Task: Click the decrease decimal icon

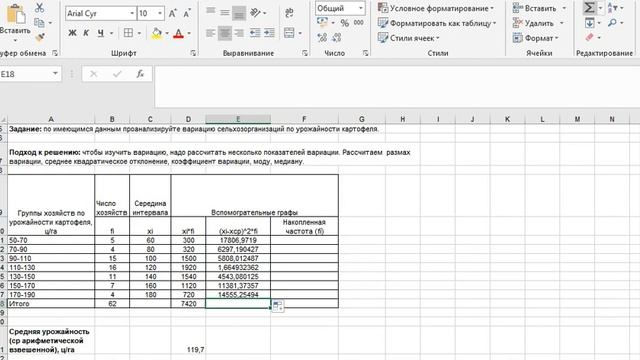Action: [337, 38]
